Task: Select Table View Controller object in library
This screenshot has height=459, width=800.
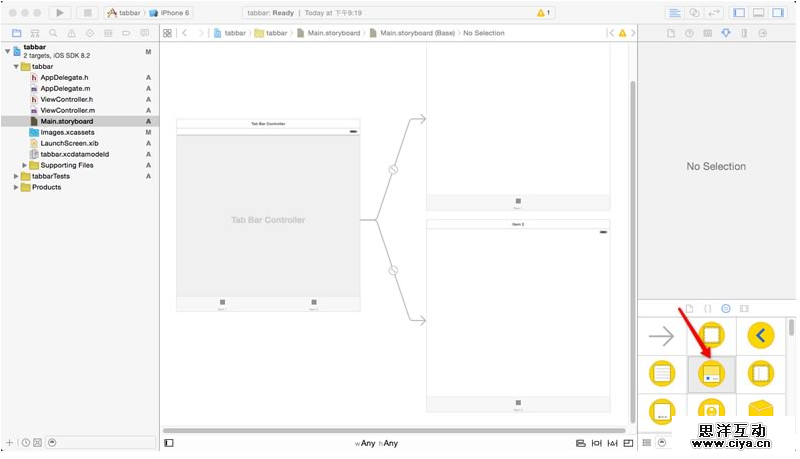Action: click(x=662, y=374)
